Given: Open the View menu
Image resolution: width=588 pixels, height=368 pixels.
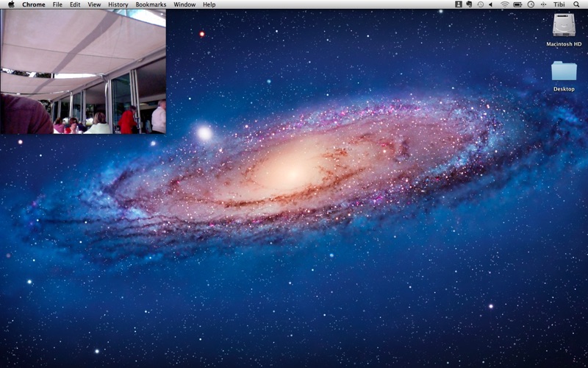Looking at the screenshot, I should point(94,4).
